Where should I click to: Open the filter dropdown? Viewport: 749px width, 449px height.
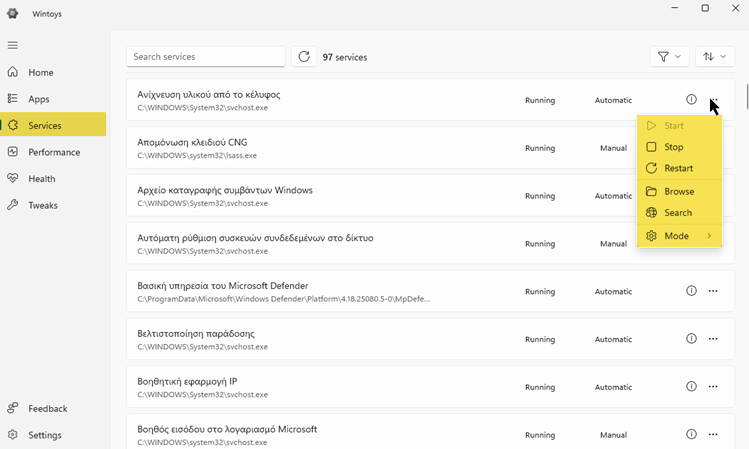tap(669, 57)
